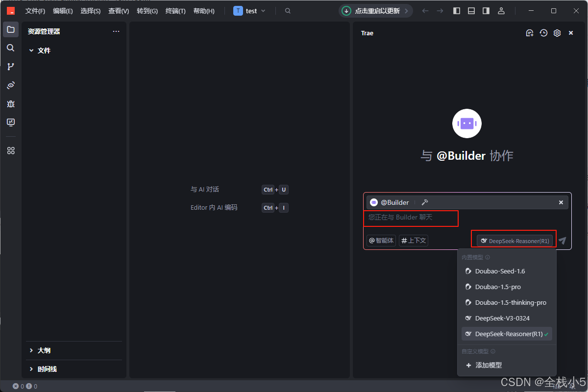Go back with the left arrow

[425, 11]
